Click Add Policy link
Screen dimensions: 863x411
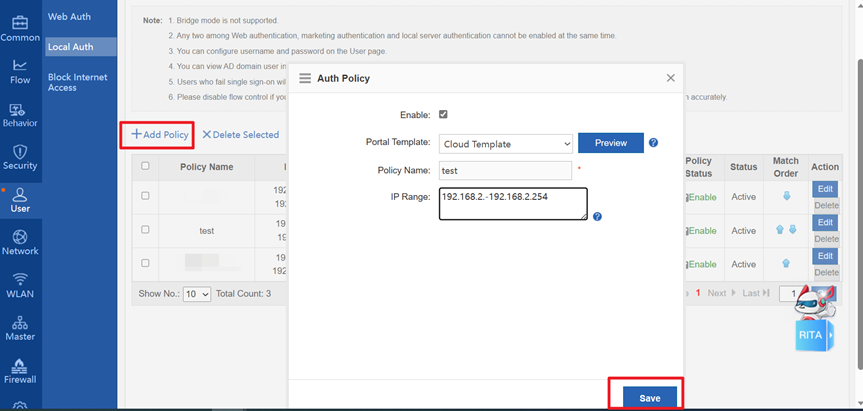[x=160, y=135]
